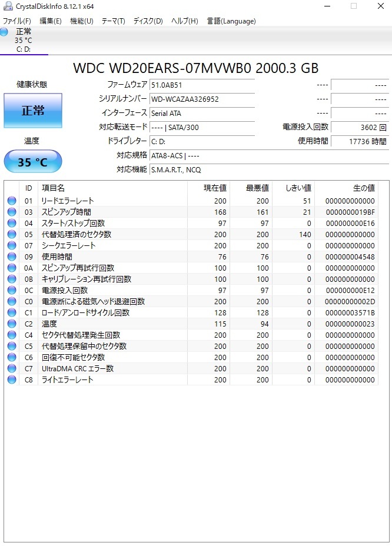Click the 健康状態 label
392x546 pixels.
[x=32, y=84]
